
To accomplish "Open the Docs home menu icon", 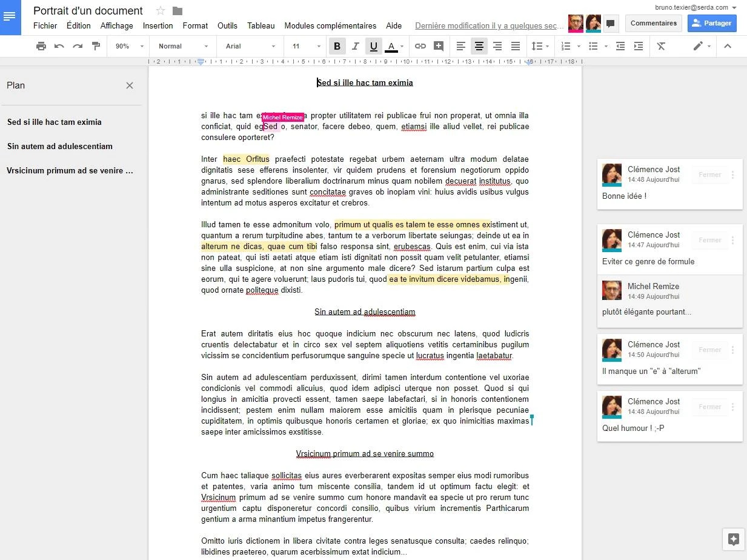I will coord(10,17).
